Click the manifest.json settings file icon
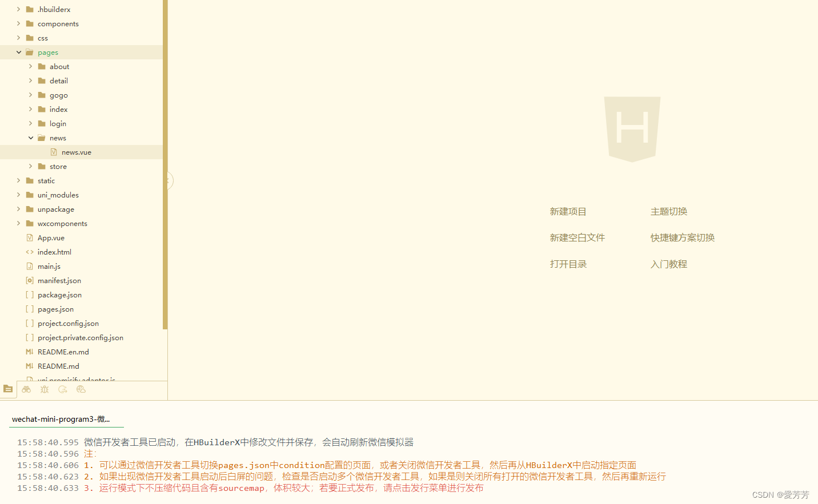 [x=30, y=280]
